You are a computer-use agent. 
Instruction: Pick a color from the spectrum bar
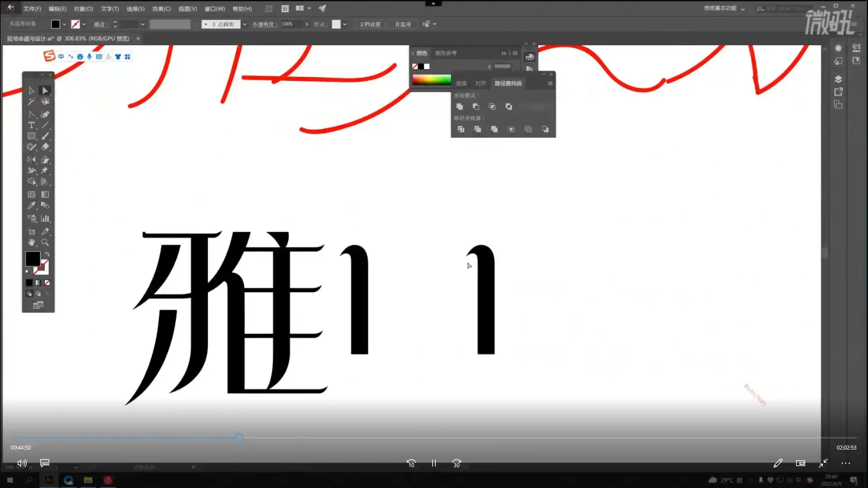432,80
